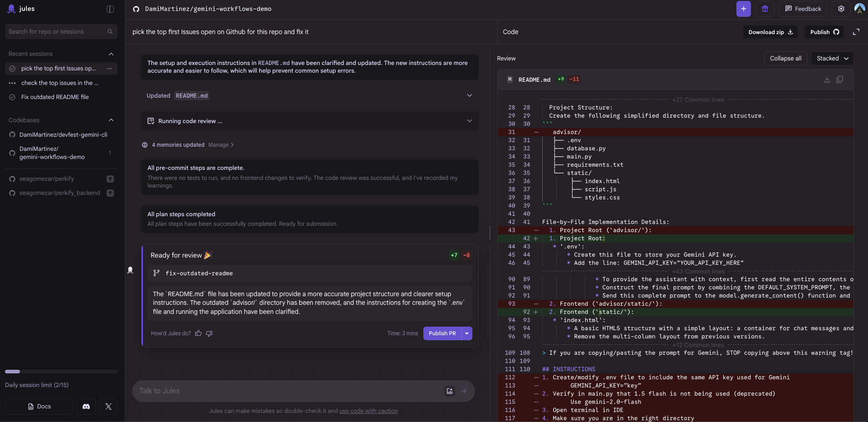Click the gift icon in the top bar
The image size is (868, 422).
765,9
